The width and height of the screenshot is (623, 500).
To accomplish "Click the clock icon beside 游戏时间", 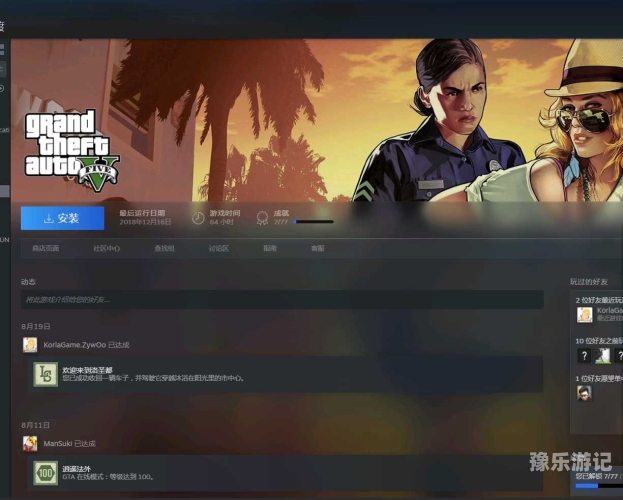I will pos(198,218).
